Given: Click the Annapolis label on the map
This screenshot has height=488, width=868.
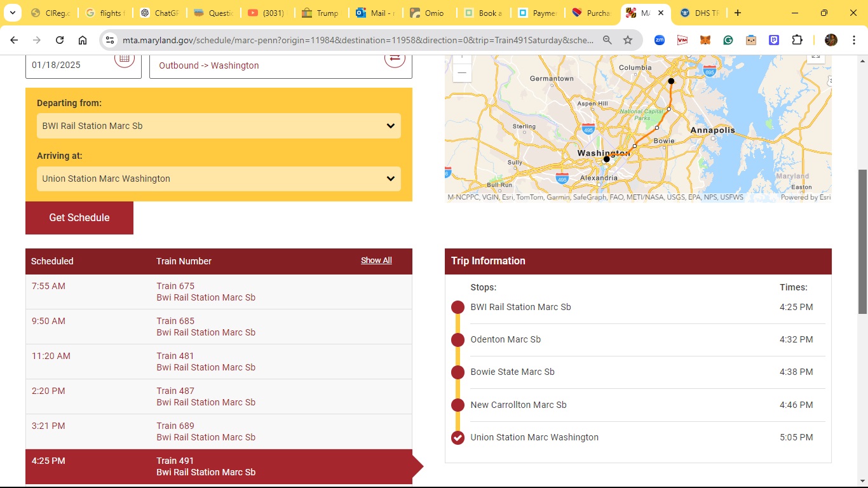Looking at the screenshot, I should (x=712, y=130).
